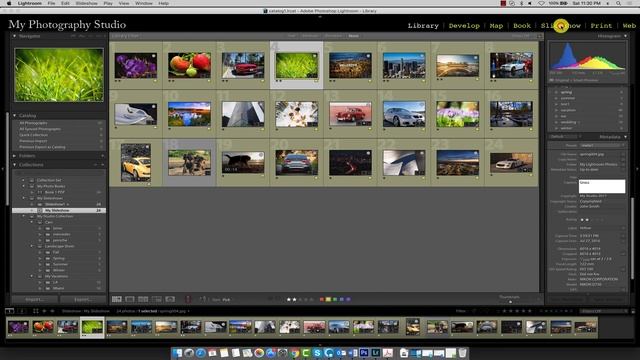Click the Caption text field

(x=602, y=186)
